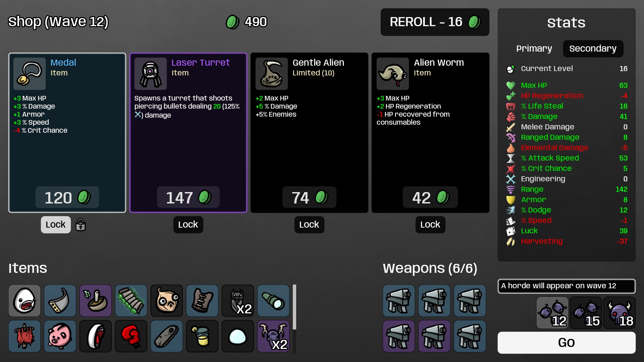Lock the Gentle Alien item

(x=309, y=225)
